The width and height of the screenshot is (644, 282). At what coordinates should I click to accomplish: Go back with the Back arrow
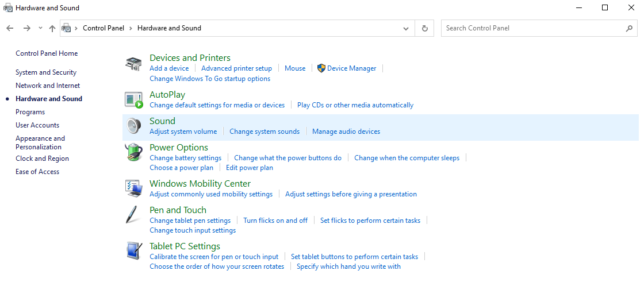10,28
